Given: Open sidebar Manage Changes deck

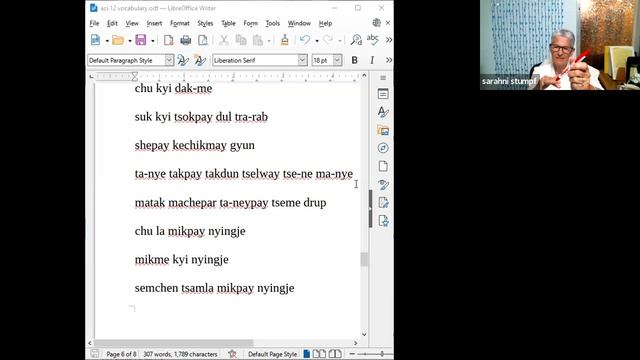Looking at the screenshot, I should point(383,202).
